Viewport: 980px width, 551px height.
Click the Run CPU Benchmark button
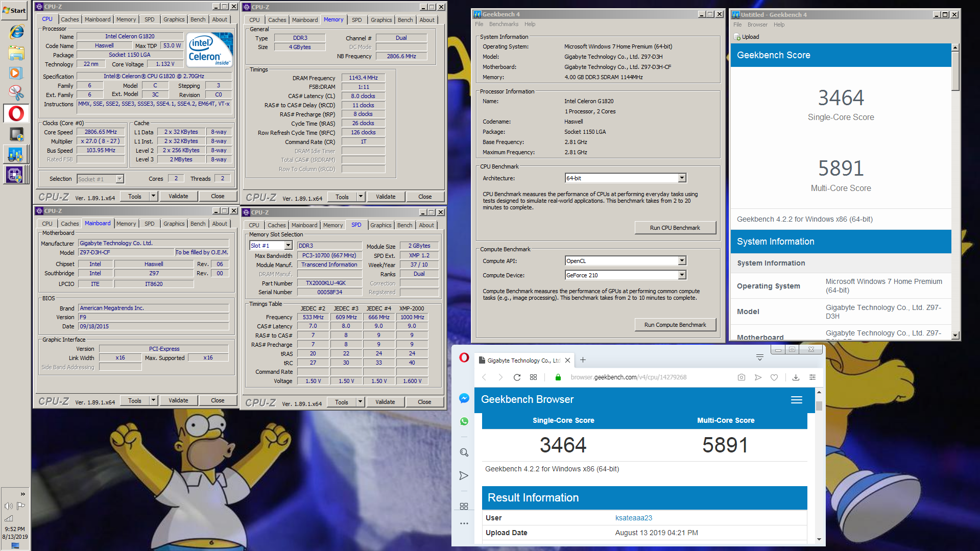675,228
